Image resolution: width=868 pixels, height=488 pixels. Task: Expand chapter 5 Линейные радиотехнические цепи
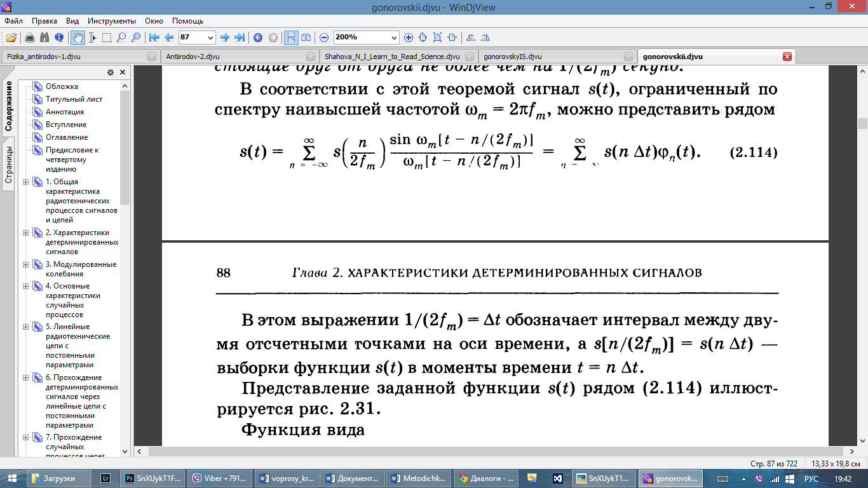coord(26,327)
